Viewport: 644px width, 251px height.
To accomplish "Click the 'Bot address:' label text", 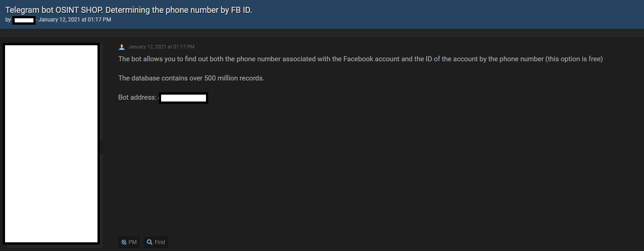I will tap(137, 98).
